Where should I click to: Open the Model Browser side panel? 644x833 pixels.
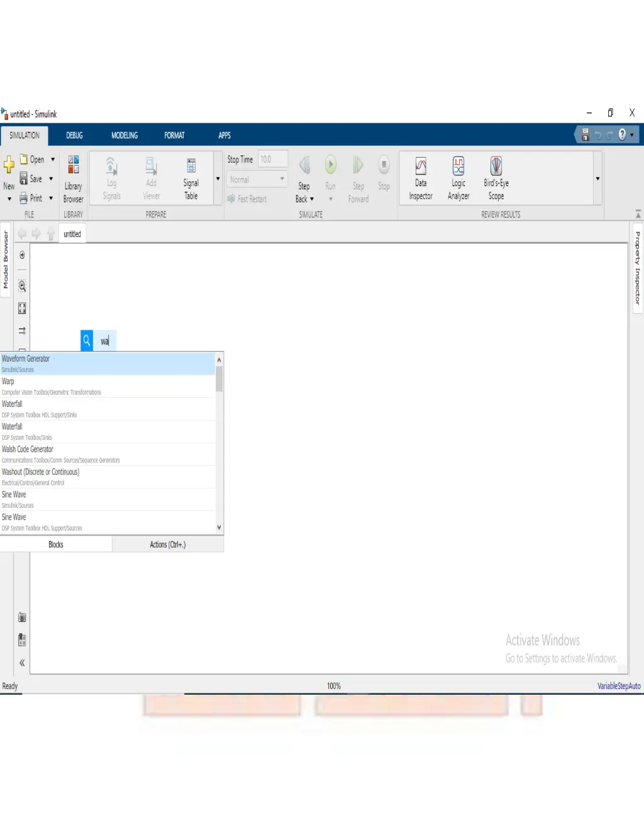6,260
